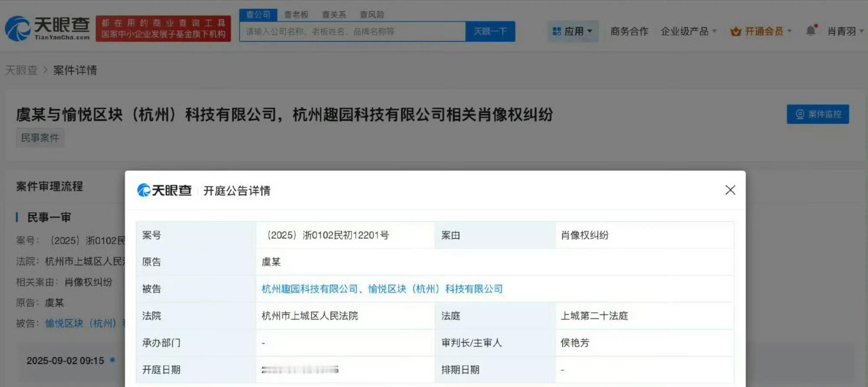The image size is (868, 387).
Task: Select the 查公司 search tab
Action: click(258, 15)
